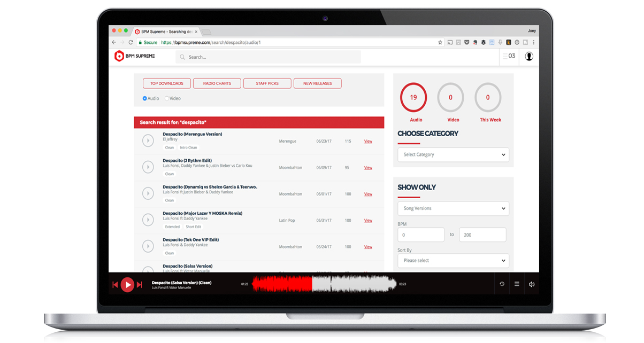Click View link for Dynamiq vs Shelco Garcia
644x343 pixels.
(368, 194)
